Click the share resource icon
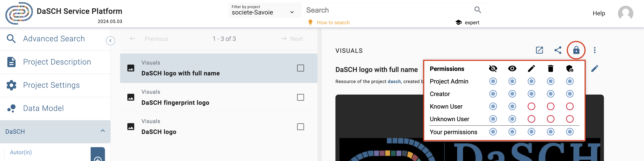Screen dimensions: 644x161 point(558,50)
